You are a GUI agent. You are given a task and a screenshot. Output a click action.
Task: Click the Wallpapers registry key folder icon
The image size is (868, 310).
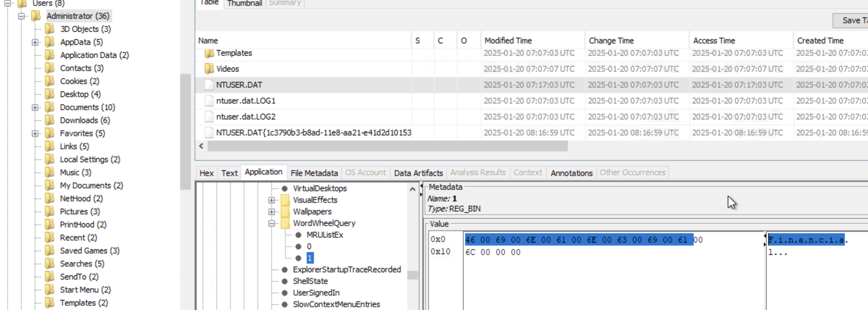[x=285, y=211]
